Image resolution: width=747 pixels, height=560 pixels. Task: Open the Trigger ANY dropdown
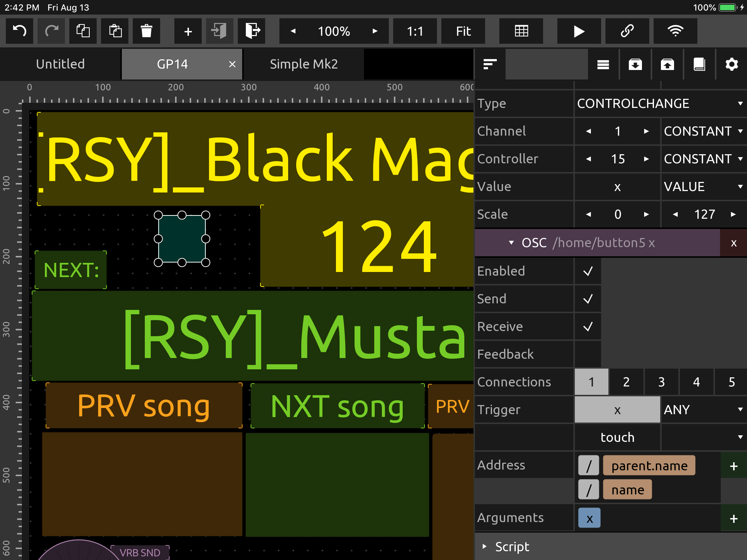(x=703, y=410)
